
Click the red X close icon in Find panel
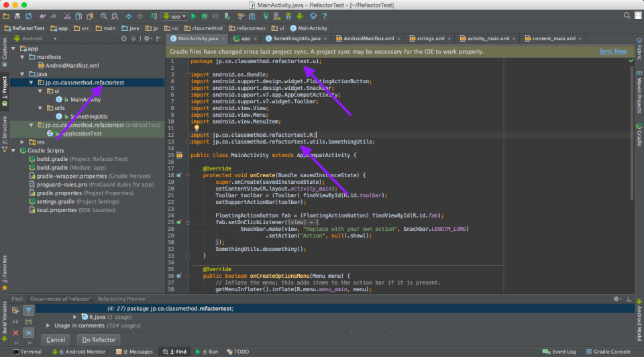coord(15,333)
